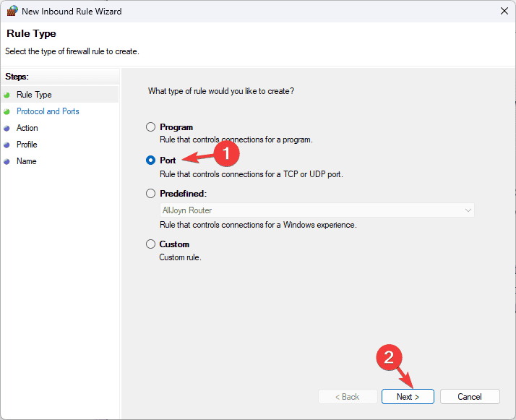Click the firewall wizard title bar icon
The image size is (516, 420).
point(11,11)
